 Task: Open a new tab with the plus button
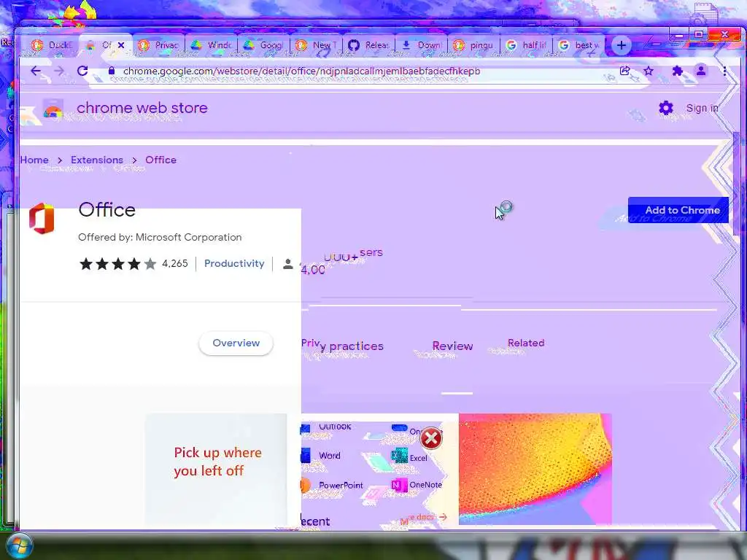[622, 45]
